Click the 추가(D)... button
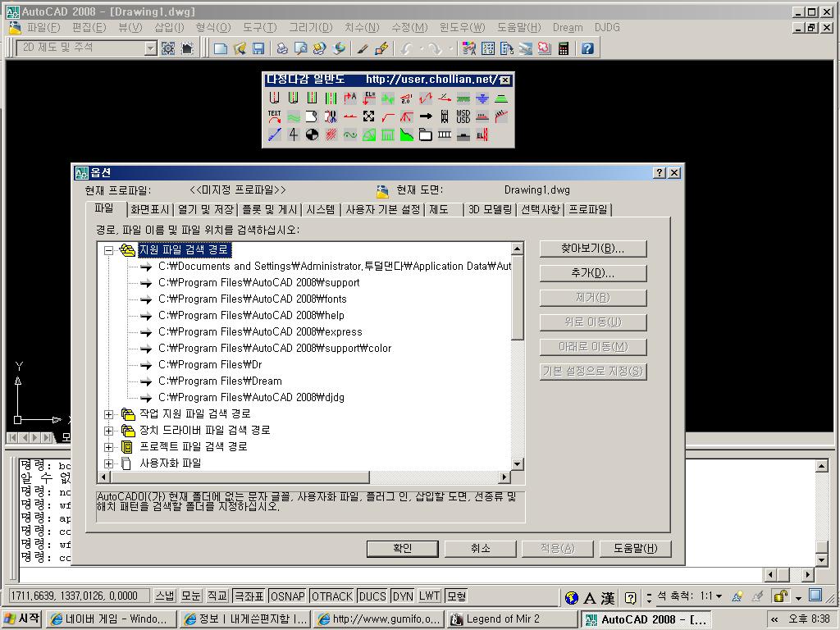 click(x=593, y=273)
